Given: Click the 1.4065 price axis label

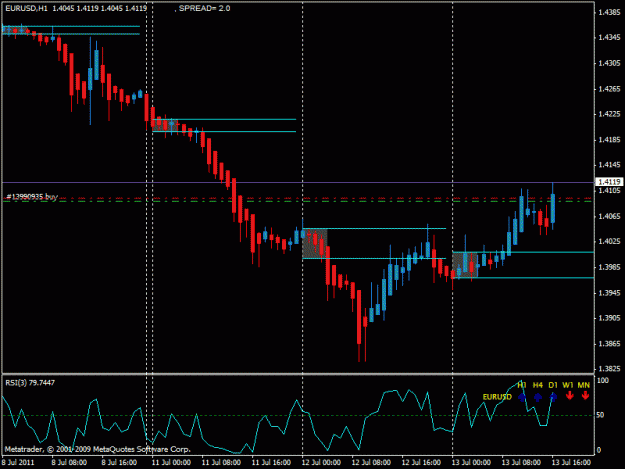Looking at the screenshot, I should pyautogui.click(x=609, y=216).
